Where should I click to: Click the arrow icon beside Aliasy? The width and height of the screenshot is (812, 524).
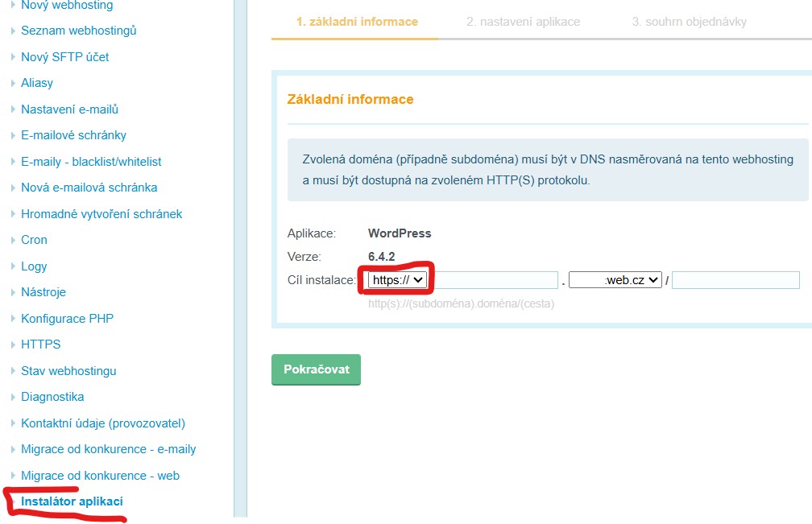pos(13,83)
